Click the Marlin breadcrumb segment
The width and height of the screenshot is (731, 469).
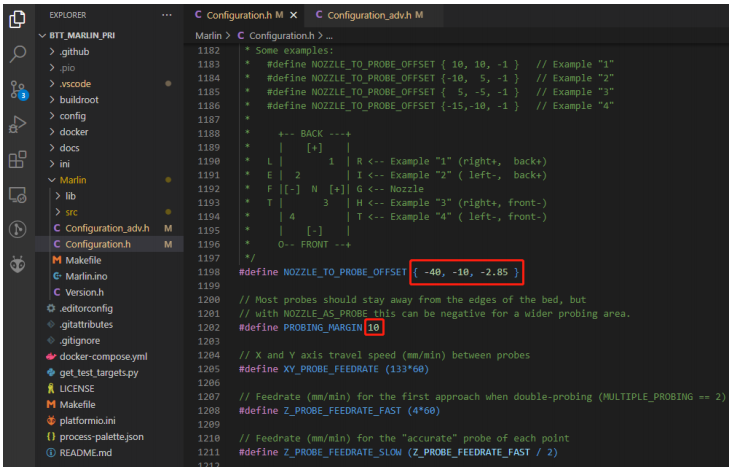[x=208, y=35]
